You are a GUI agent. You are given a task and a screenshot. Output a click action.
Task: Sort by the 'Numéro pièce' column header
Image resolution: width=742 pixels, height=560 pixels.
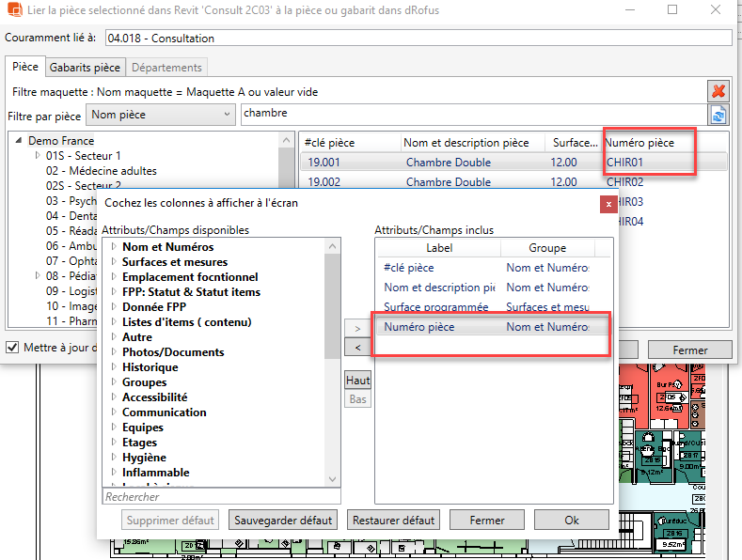coord(649,143)
